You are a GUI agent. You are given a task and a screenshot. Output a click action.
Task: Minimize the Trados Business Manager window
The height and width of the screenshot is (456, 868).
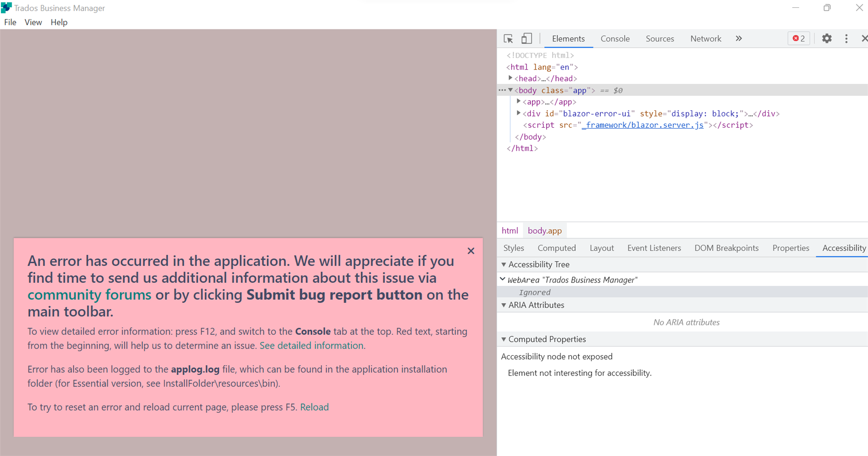[796, 8]
